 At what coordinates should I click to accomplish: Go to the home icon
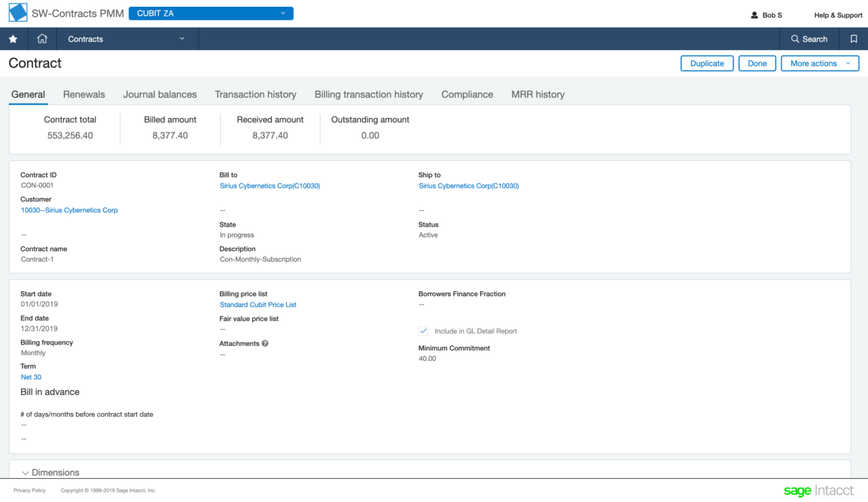(x=42, y=39)
